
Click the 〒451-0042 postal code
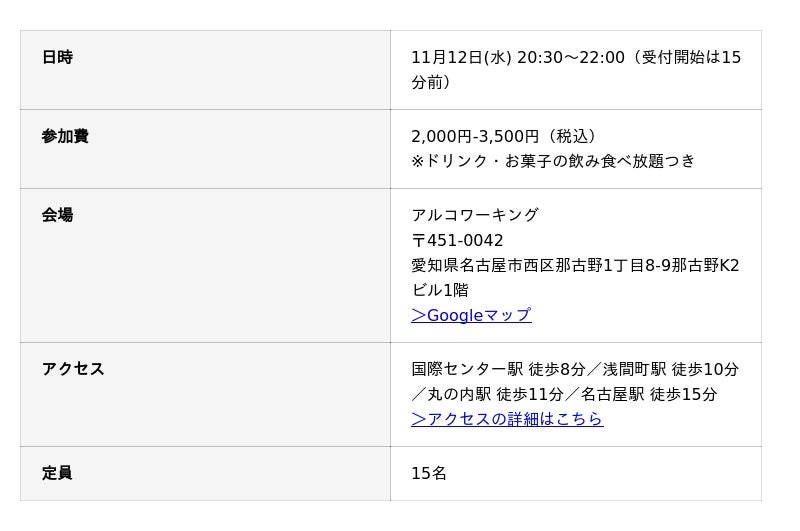(457, 240)
